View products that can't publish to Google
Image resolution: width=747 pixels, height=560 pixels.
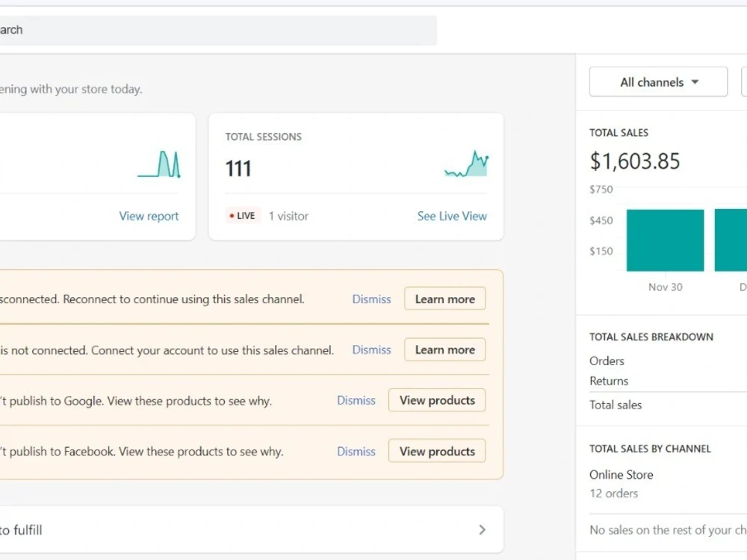click(437, 400)
